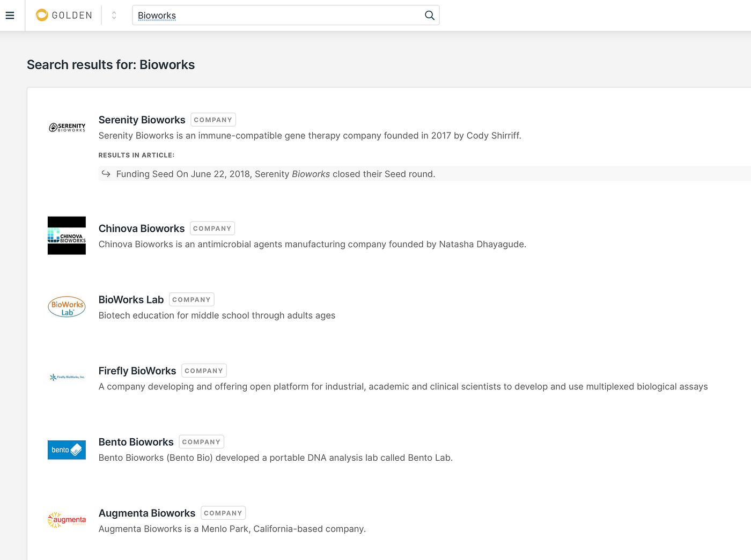Click the COMPANY tag next to Augmenta Bioworks
This screenshot has height=560, width=751.
point(223,513)
